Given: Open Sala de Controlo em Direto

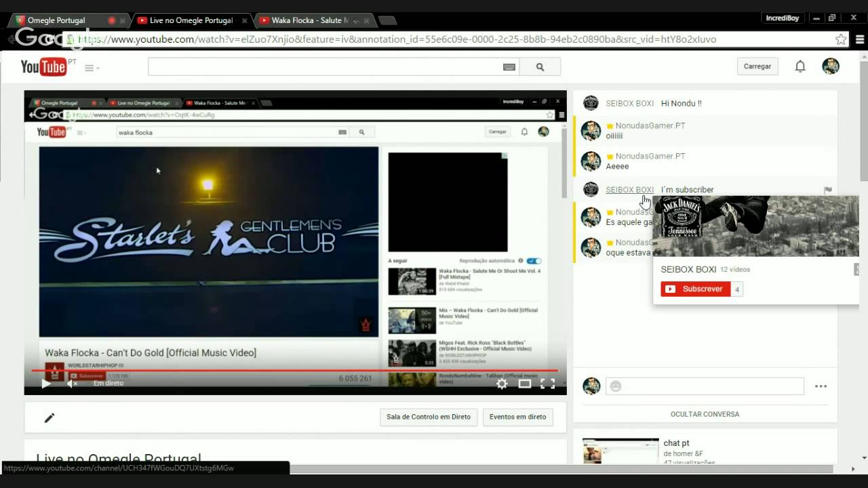Looking at the screenshot, I should pyautogui.click(x=429, y=417).
